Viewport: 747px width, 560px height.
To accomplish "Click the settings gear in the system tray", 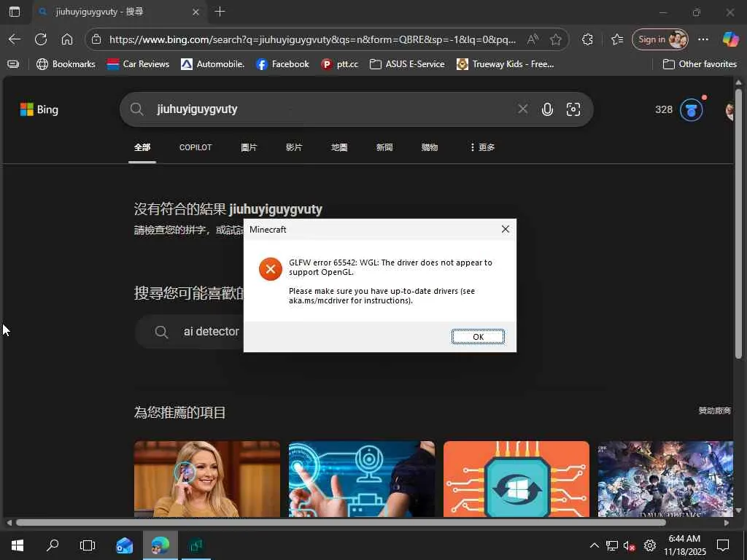I will pyautogui.click(x=650, y=545).
